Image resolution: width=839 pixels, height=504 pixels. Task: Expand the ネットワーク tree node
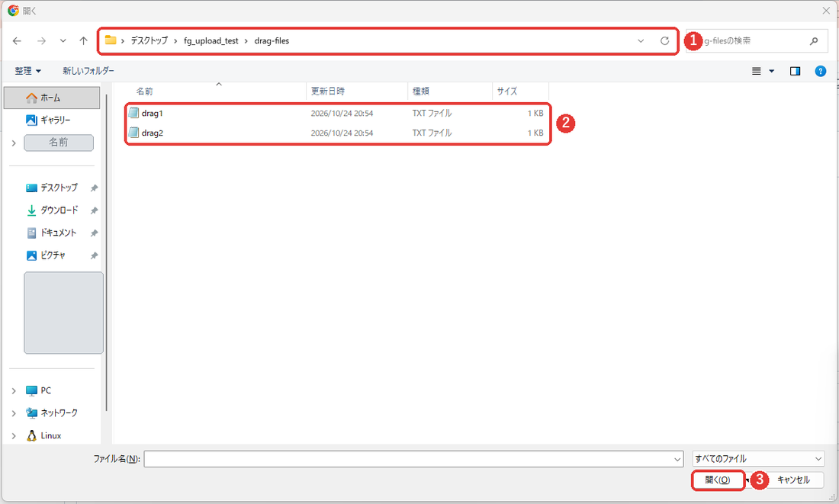(14, 413)
